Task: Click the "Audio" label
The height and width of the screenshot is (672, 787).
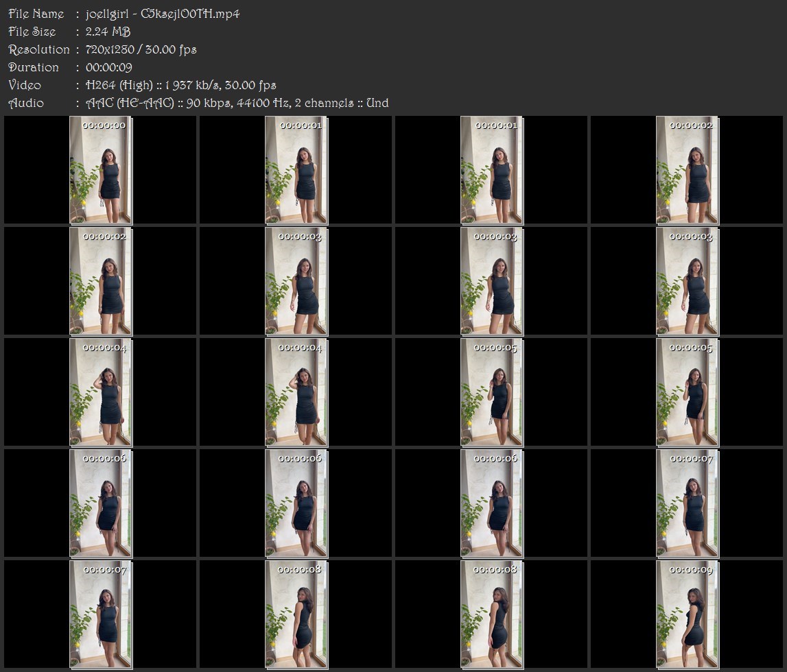Action: (x=26, y=104)
